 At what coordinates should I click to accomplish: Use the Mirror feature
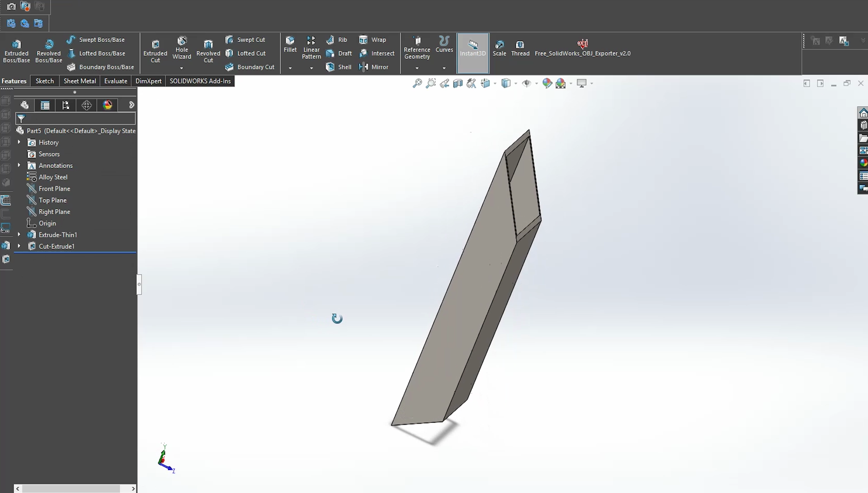tap(373, 67)
